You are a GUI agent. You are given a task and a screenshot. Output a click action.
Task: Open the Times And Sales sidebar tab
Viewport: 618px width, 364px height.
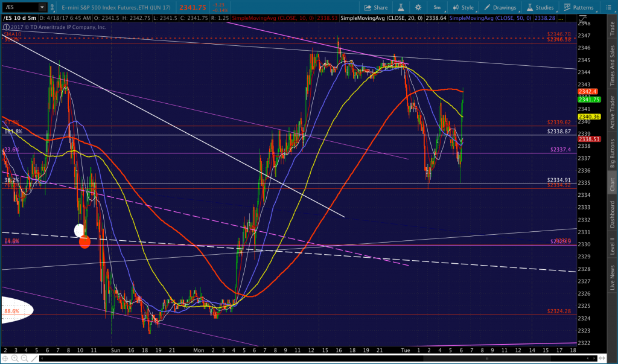tap(613, 65)
